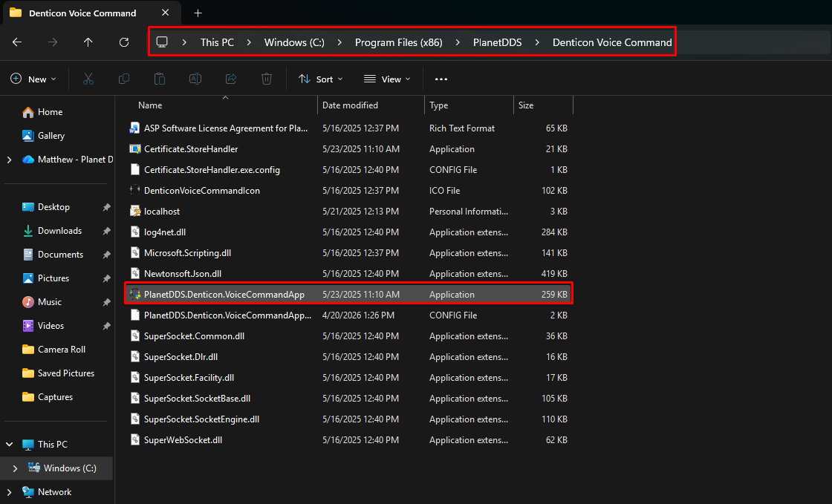832x504 pixels.
Task: Click the PC monitor icon in address bar
Action: point(162,42)
